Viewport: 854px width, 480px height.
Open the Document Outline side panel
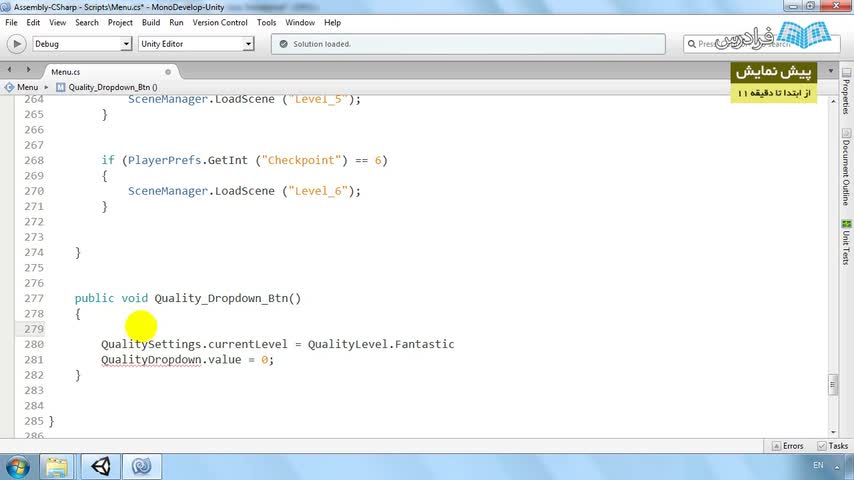846,167
